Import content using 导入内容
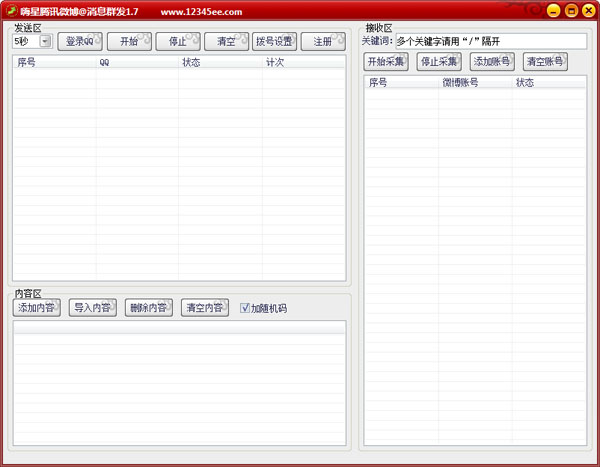 [93, 308]
